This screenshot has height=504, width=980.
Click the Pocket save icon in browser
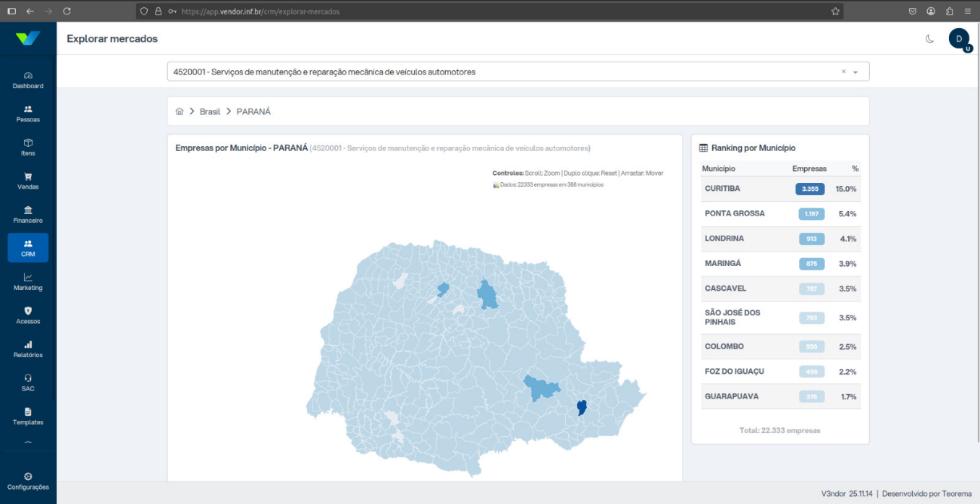point(913,11)
